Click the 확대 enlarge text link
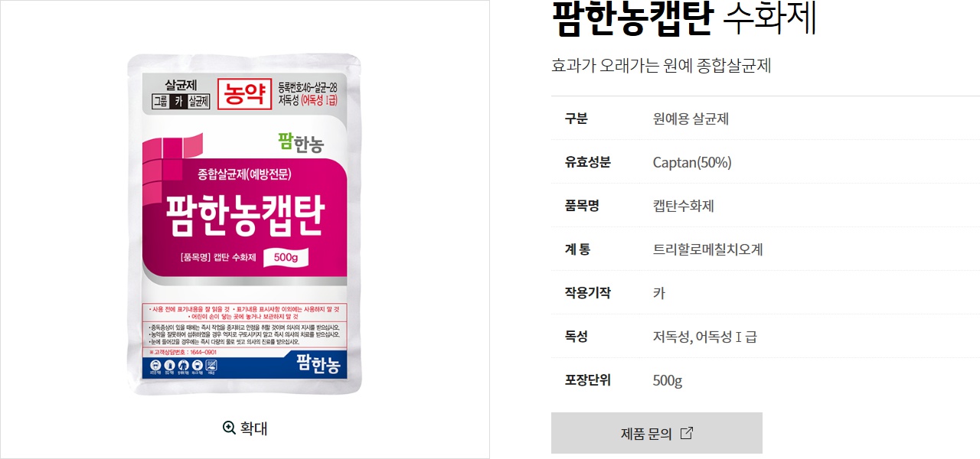The height and width of the screenshot is (459, 980). 254,428
